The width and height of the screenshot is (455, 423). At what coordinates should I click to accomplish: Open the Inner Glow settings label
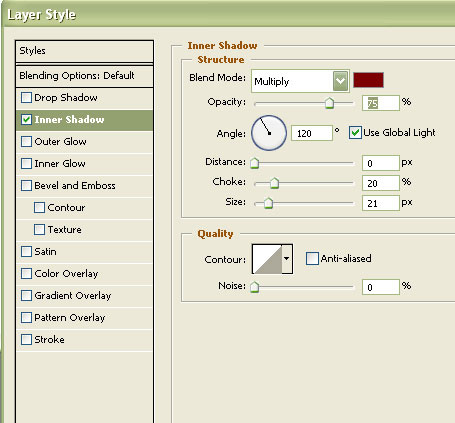click(x=60, y=164)
